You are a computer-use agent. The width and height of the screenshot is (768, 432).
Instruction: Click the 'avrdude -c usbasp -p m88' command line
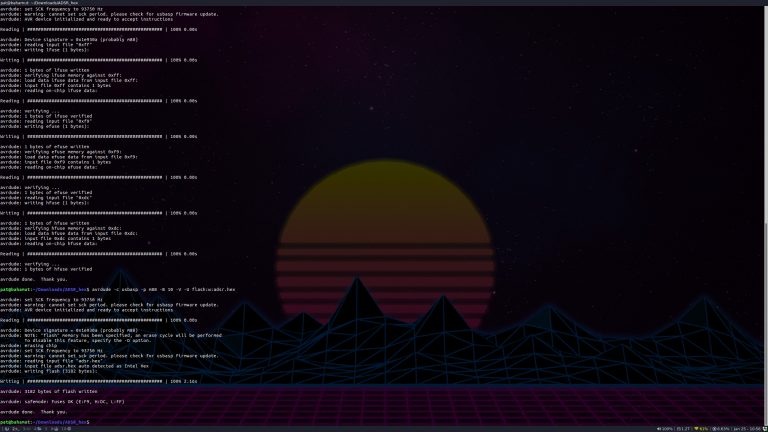(x=160, y=289)
